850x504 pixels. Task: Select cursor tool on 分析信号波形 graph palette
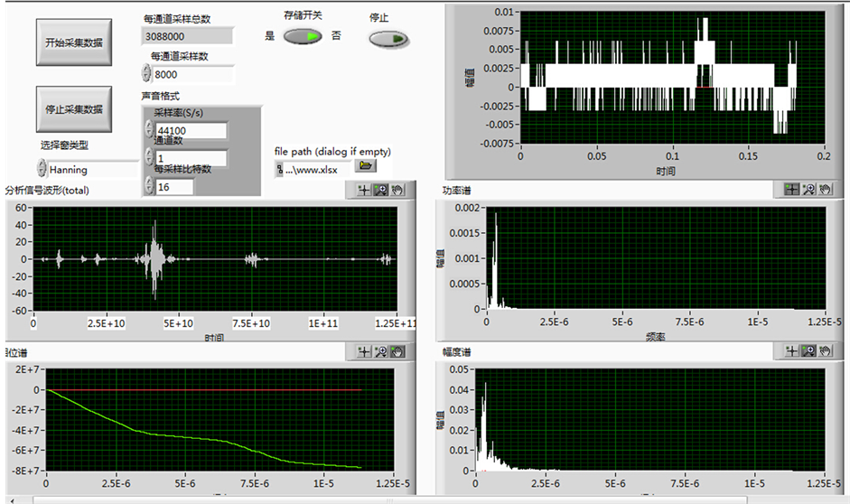pyautogui.click(x=364, y=190)
